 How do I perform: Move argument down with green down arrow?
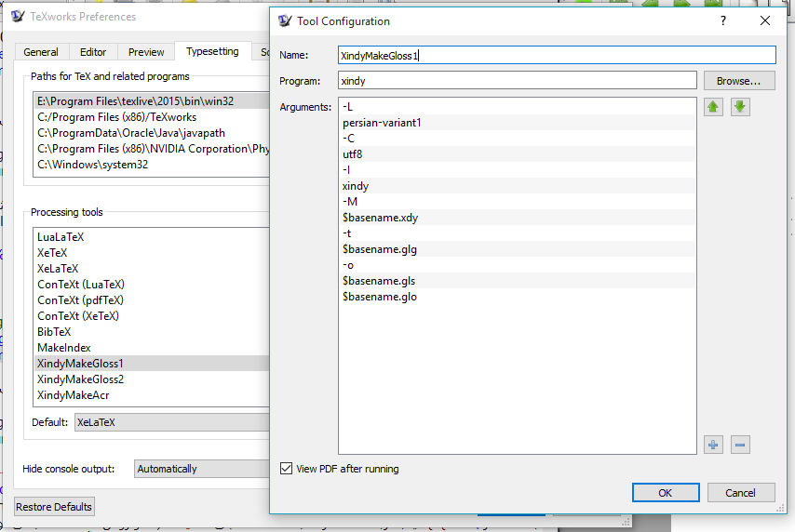pos(740,107)
